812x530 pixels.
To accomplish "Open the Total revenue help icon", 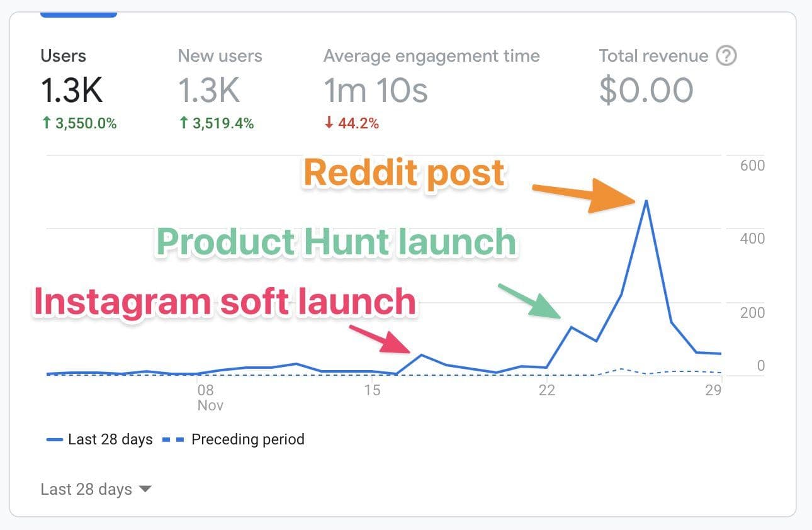I will click(x=726, y=56).
